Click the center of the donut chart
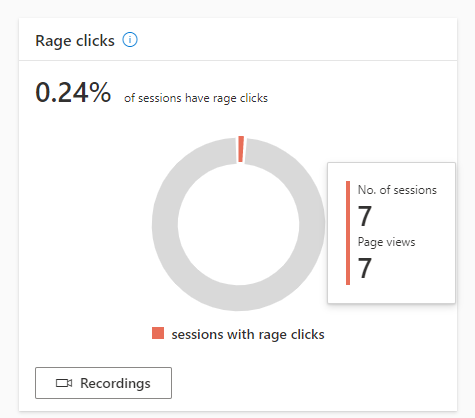Screen dimensions: 475x418 pos(239,224)
